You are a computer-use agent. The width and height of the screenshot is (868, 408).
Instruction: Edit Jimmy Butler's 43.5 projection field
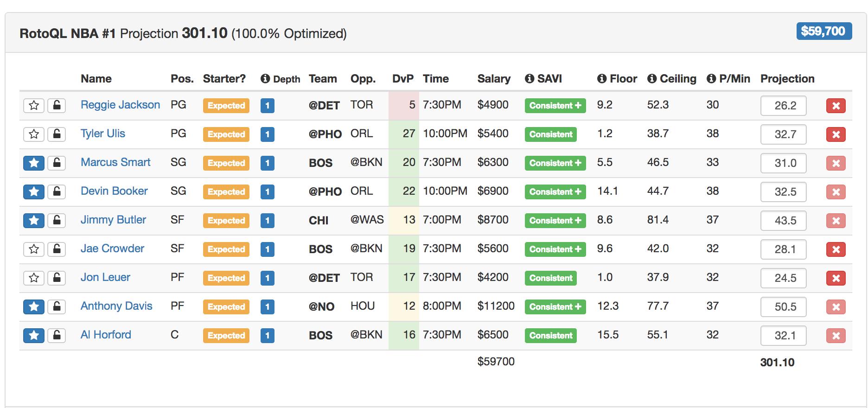tap(784, 221)
